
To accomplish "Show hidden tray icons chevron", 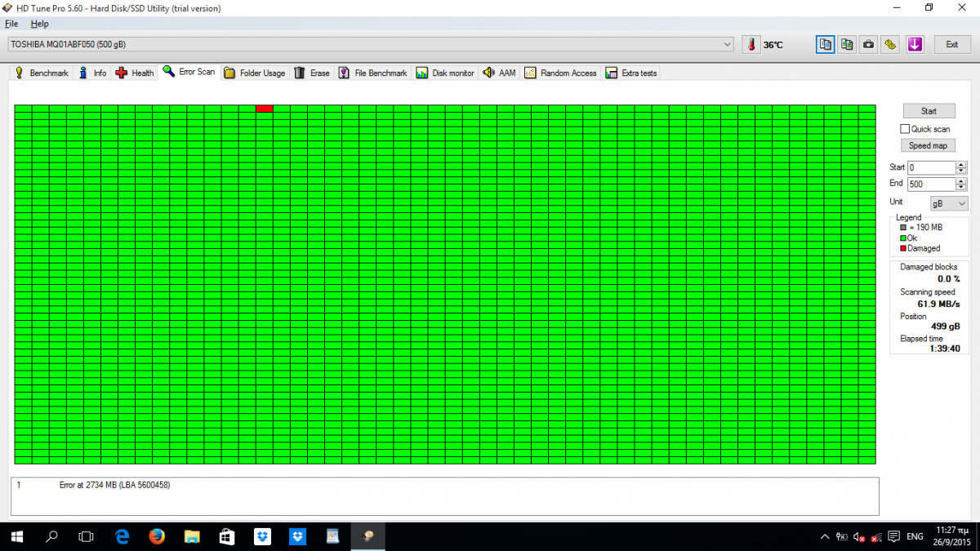I will [824, 536].
